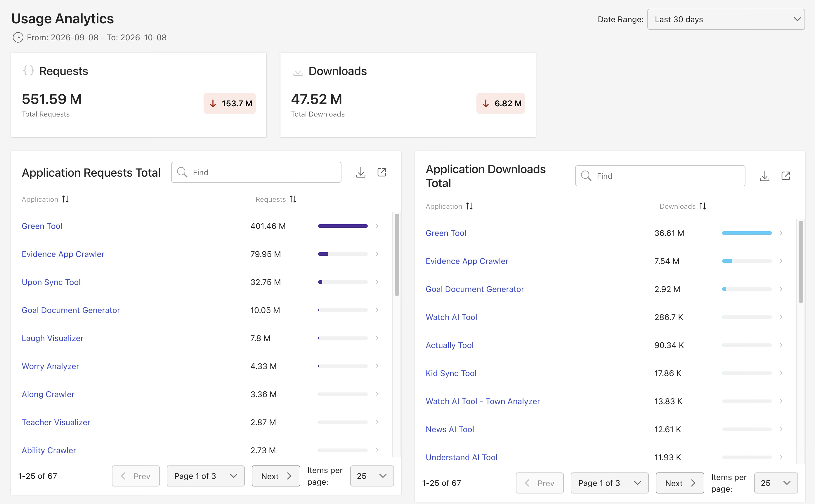
Task: Expand Watch AI Tool downloads row chevron
Action: pyautogui.click(x=781, y=317)
